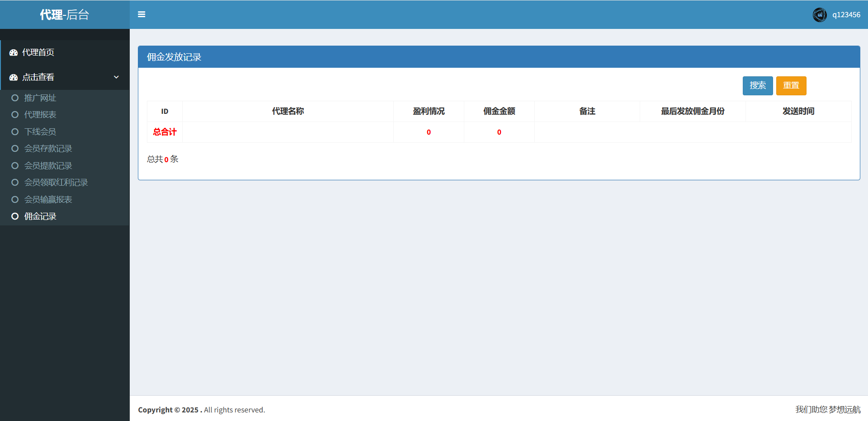
Task: Open 会员存款记录 in the sidebar
Action: coord(48,149)
